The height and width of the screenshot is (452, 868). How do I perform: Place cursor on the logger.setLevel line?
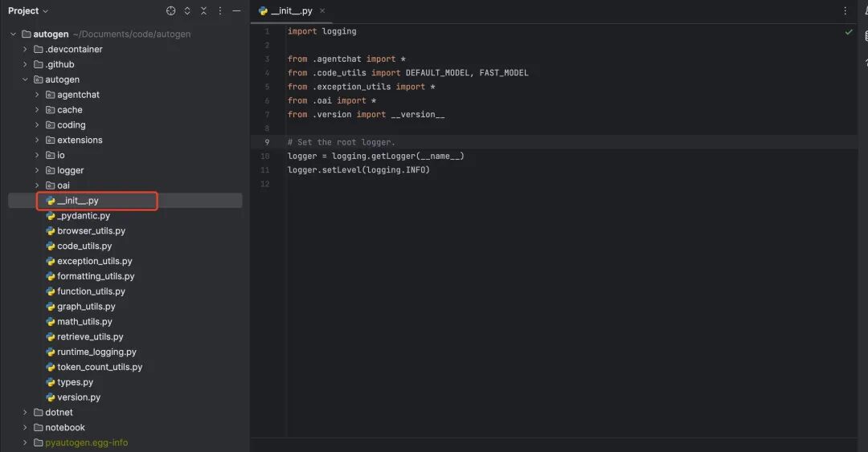[x=358, y=170]
